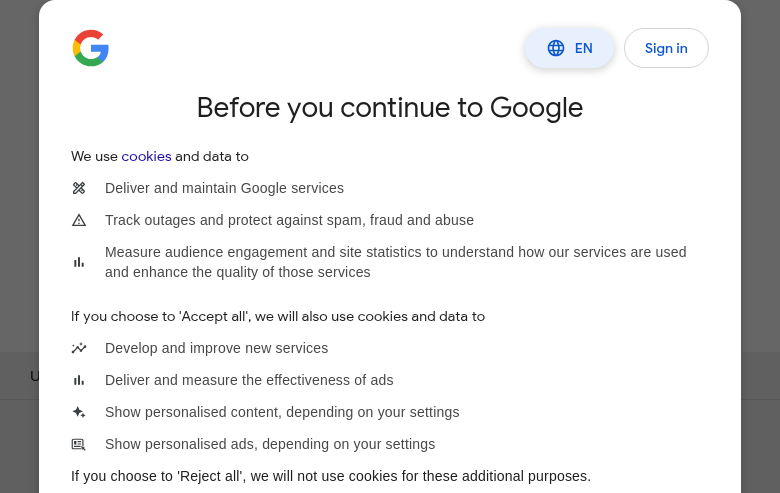Click 'Track outages and protect against spam' text
Screen dimensions: 780x493
[x=289, y=220]
